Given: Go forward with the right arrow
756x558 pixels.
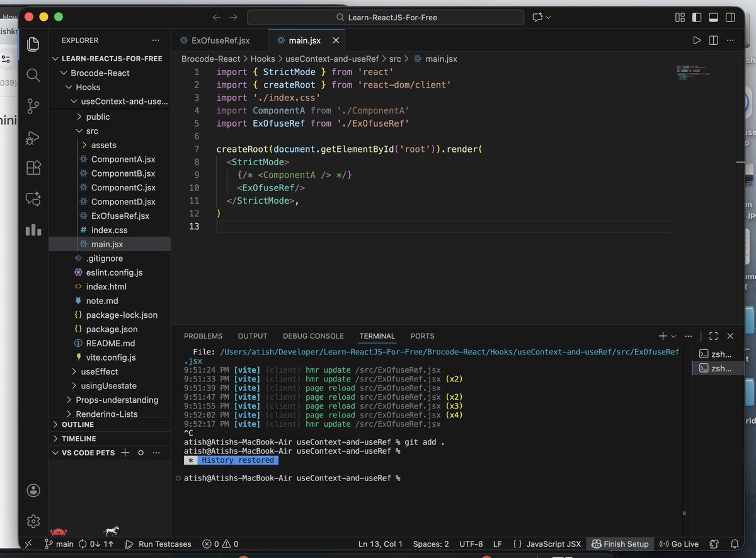Looking at the screenshot, I should click(x=234, y=18).
